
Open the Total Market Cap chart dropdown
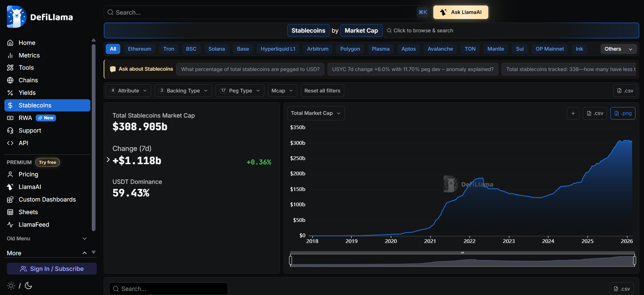click(x=316, y=113)
